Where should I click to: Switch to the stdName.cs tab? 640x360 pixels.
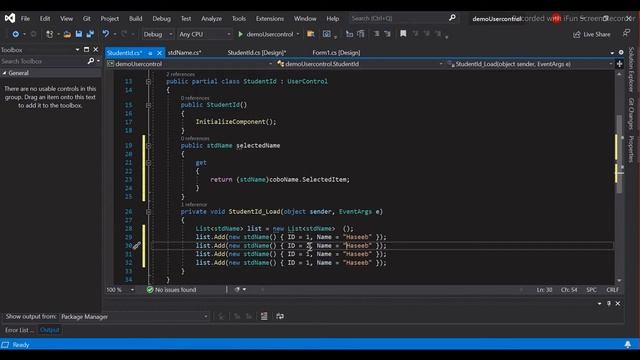[184, 53]
